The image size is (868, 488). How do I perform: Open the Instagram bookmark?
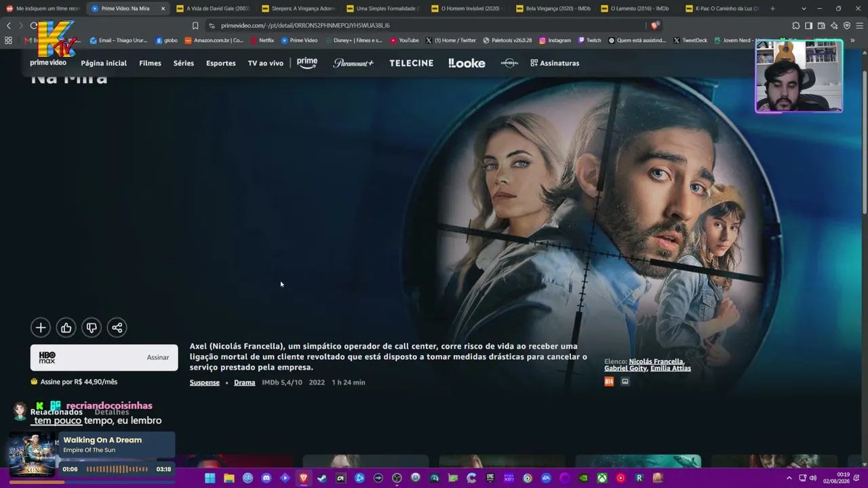tap(555, 41)
